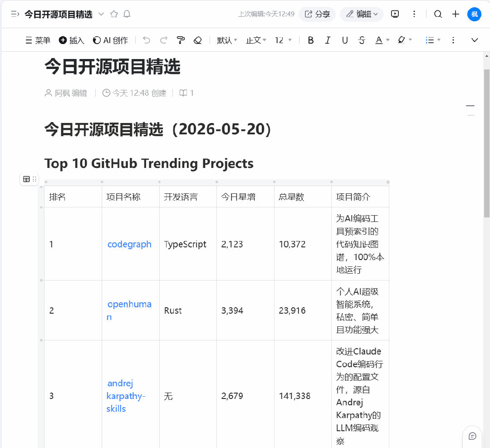Viewport: 490px width, 448px height.
Task: Click the table drag handle dots
Action: 34,179
